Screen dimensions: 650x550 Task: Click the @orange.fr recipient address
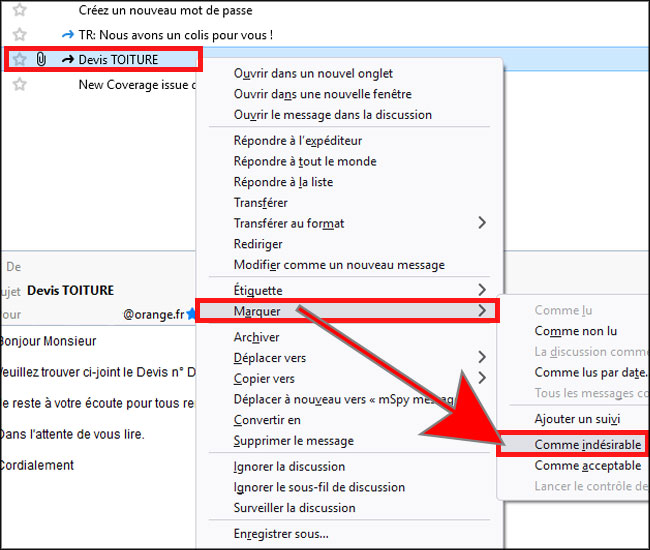pos(153,315)
